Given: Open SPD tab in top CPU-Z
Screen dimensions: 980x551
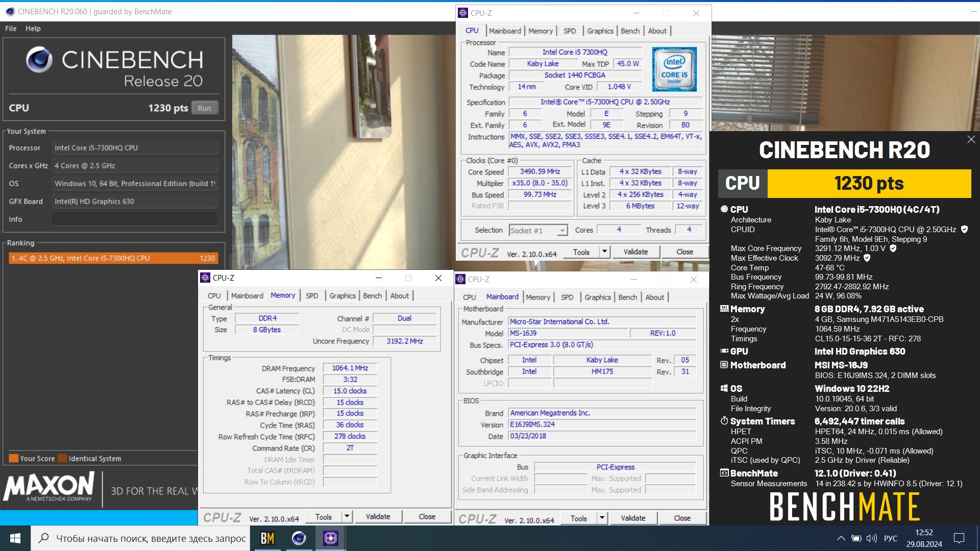Looking at the screenshot, I should (x=570, y=31).
